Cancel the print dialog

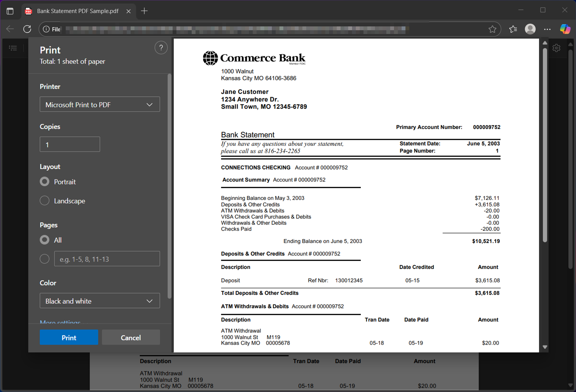point(131,337)
